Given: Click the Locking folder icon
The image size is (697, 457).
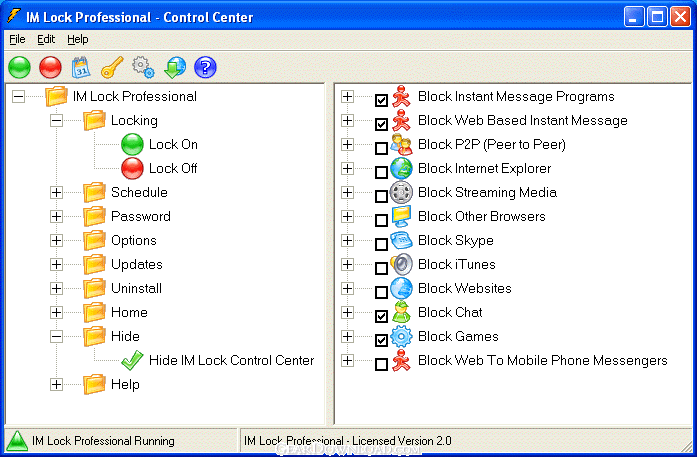Looking at the screenshot, I should pos(94,120).
